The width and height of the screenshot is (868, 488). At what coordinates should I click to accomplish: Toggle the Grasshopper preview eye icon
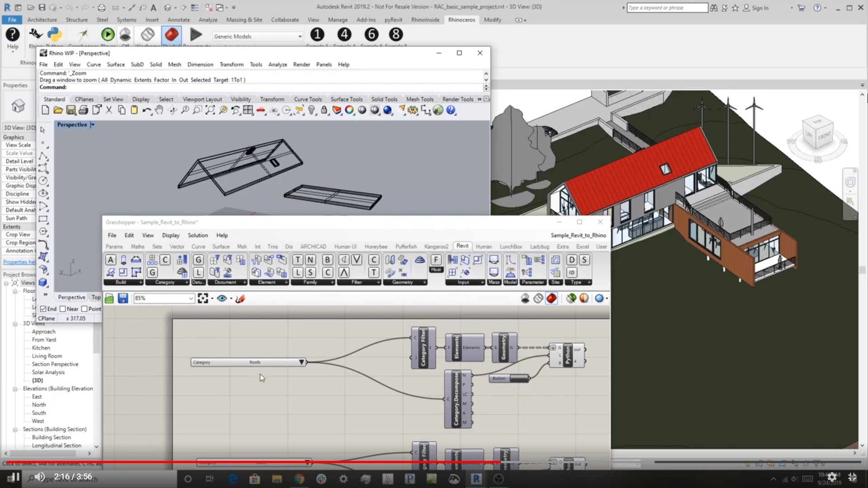click(x=222, y=298)
